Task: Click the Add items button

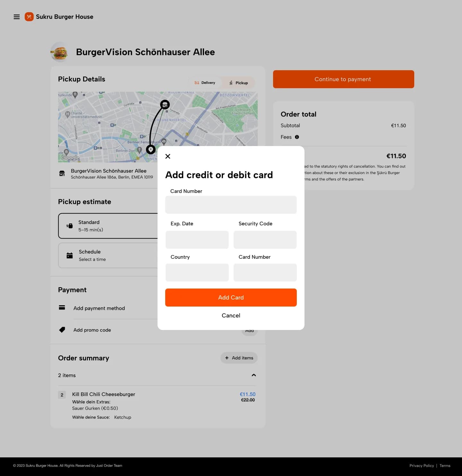Action: [239, 358]
